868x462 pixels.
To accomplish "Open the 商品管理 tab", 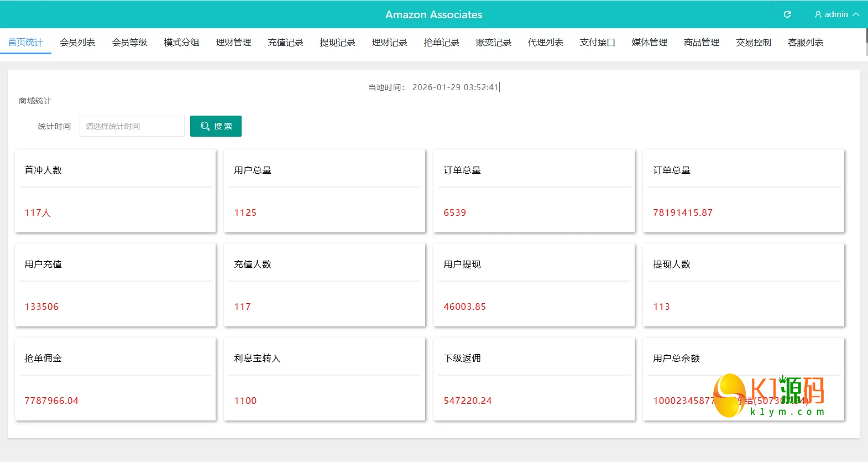I will [701, 42].
